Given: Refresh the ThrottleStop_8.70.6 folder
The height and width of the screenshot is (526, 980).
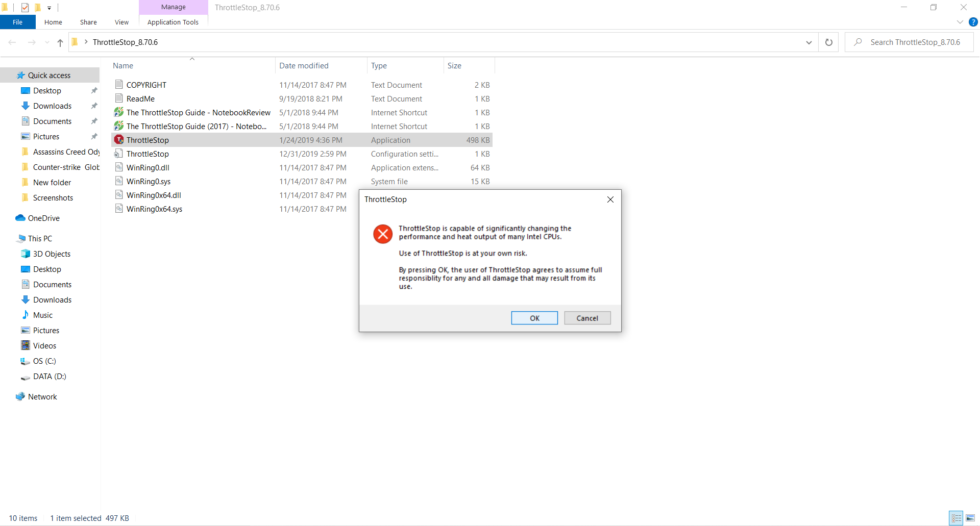Looking at the screenshot, I should [829, 42].
